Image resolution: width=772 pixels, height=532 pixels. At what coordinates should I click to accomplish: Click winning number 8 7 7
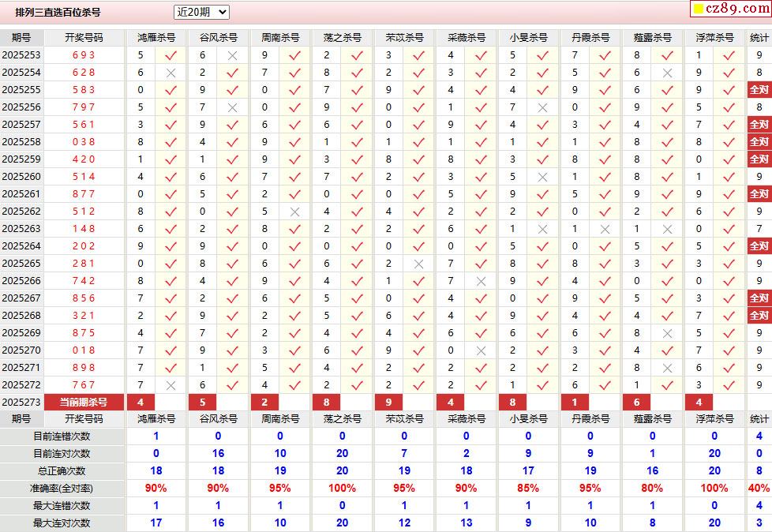[x=84, y=194]
